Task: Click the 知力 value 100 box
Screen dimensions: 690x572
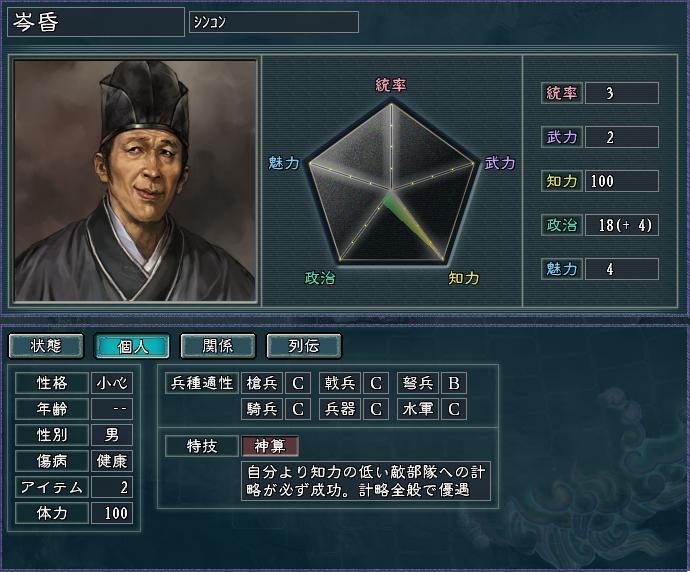Action: coord(622,181)
